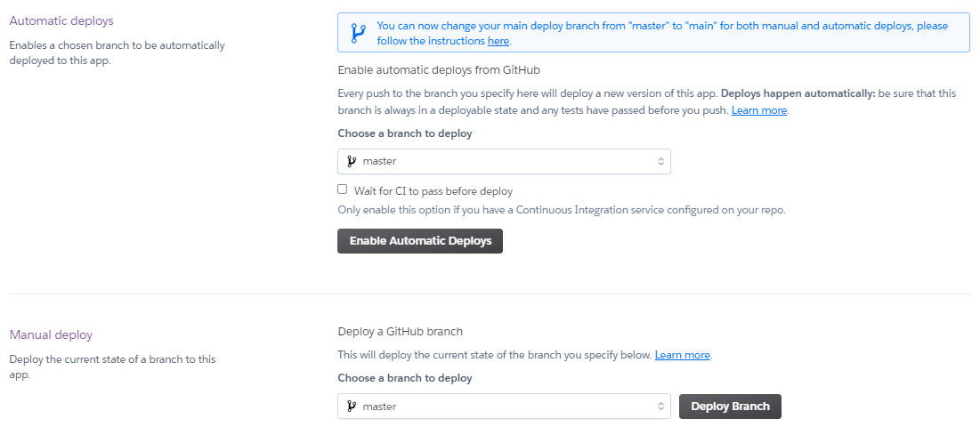Image resolution: width=980 pixels, height=435 pixels.
Task: Click branch icon in manual deploy dropdown
Action: point(352,407)
